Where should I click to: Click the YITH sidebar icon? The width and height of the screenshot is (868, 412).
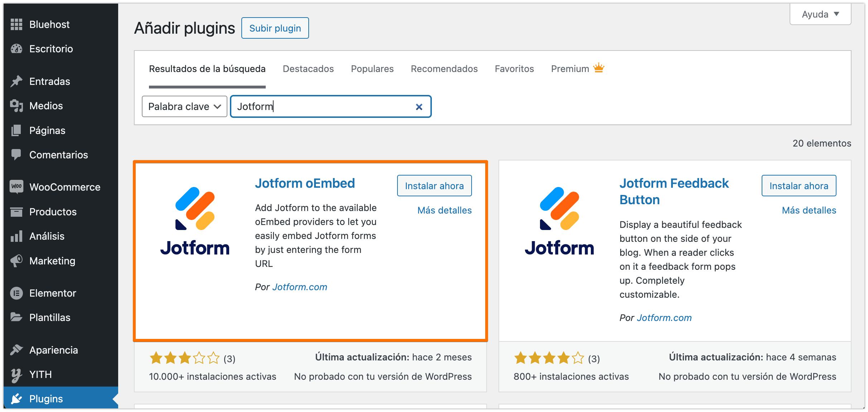[x=16, y=375]
